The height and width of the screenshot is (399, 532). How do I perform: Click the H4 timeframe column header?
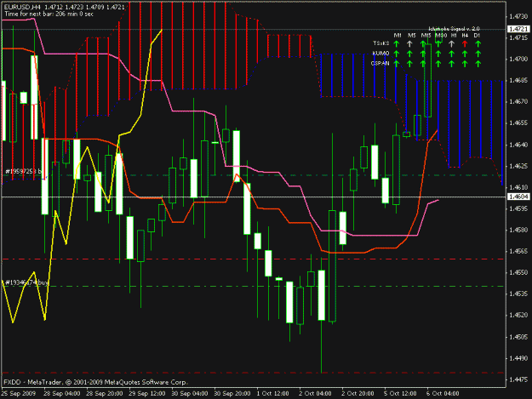tap(465, 35)
